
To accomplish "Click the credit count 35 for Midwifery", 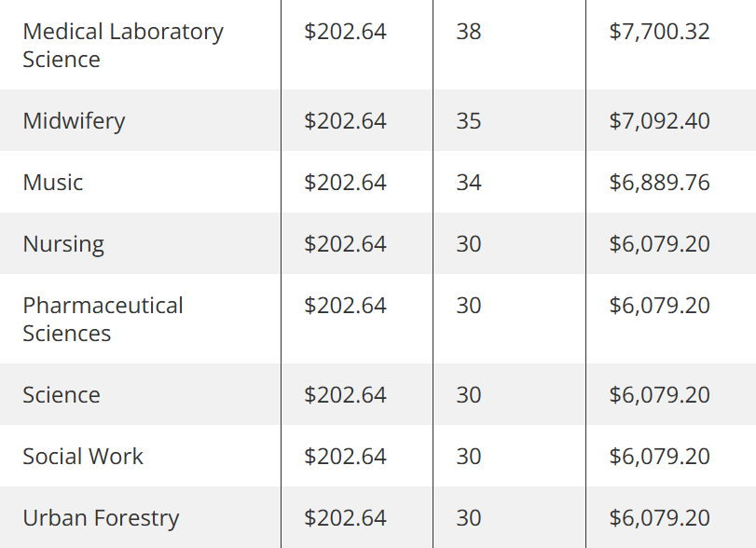I will click(469, 120).
